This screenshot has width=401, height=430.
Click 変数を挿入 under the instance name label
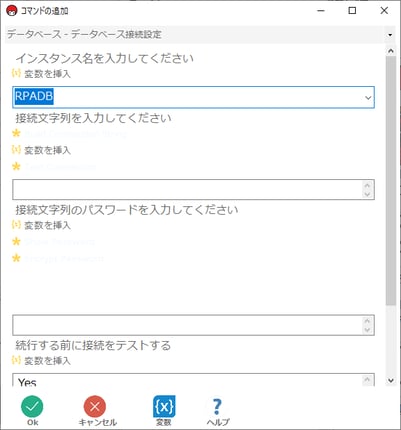[x=41, y=74]
